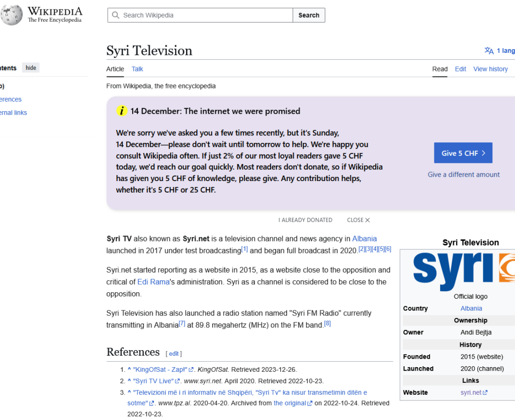Select the Edit tab
515x420 pixels.
(x=460, y=69)
